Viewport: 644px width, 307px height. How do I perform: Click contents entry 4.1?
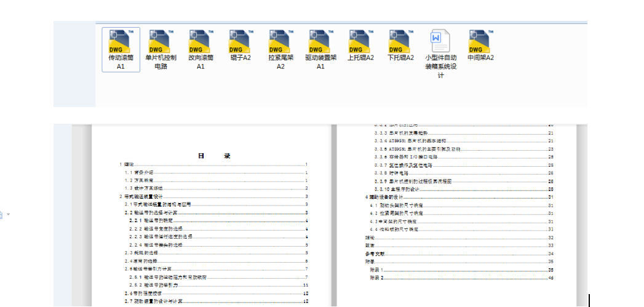(x=462, y=205)
